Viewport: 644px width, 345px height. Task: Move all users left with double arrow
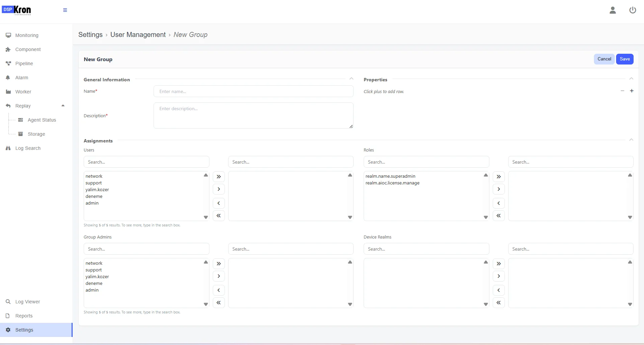(x=219, y=216)
